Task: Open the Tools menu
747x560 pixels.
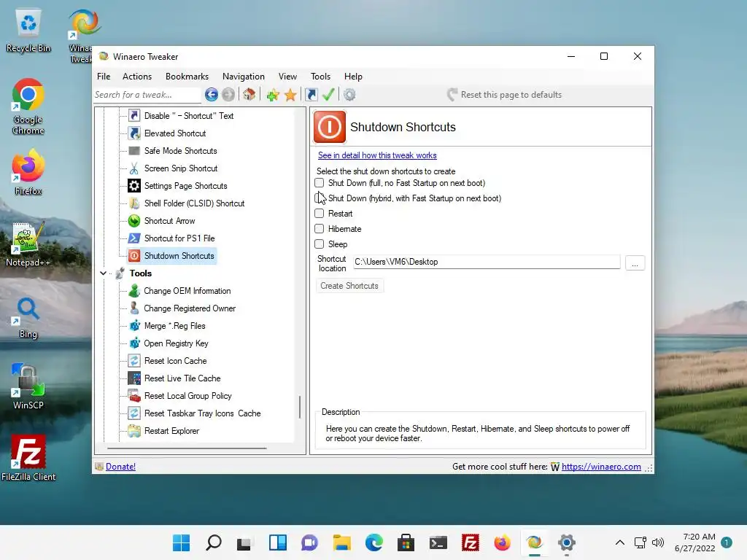Action: tap(321, 76)
